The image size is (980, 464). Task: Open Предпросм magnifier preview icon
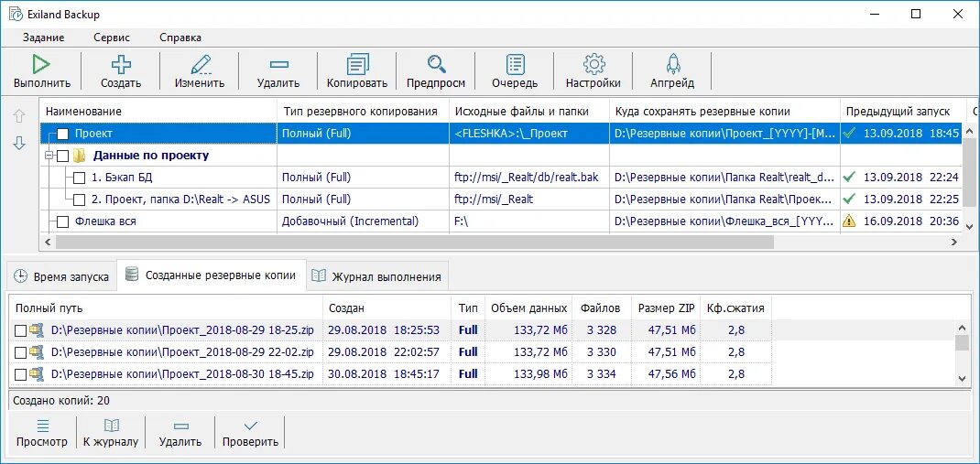(436, 64)
